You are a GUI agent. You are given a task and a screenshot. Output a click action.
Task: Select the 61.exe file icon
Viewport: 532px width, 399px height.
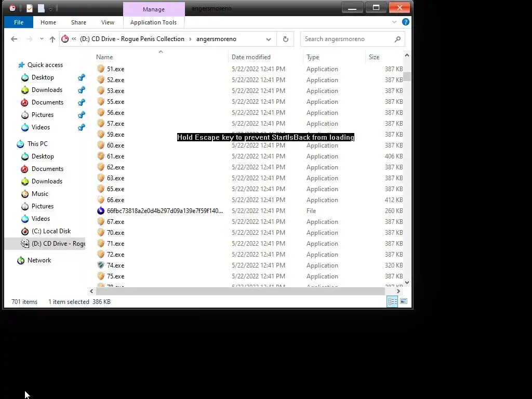[101, 156]
